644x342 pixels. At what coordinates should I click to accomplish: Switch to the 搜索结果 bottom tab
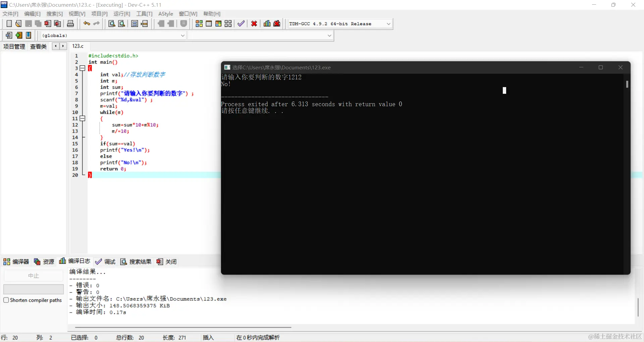[x=136, y=262]
